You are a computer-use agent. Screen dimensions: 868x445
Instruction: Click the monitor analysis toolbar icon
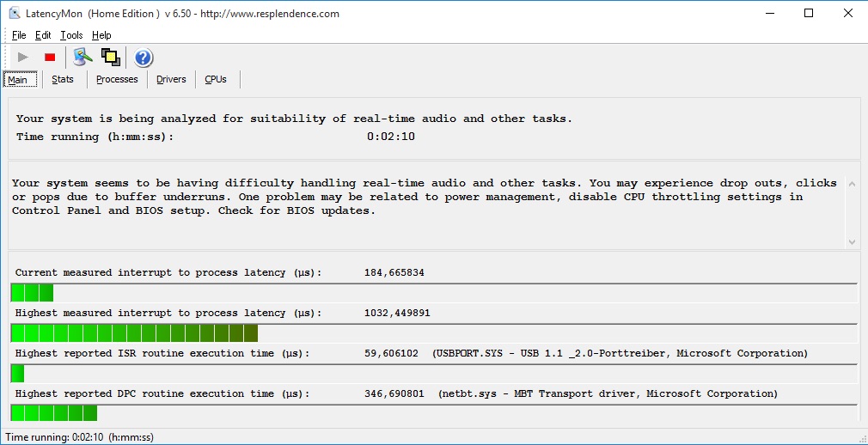(83, 57)
